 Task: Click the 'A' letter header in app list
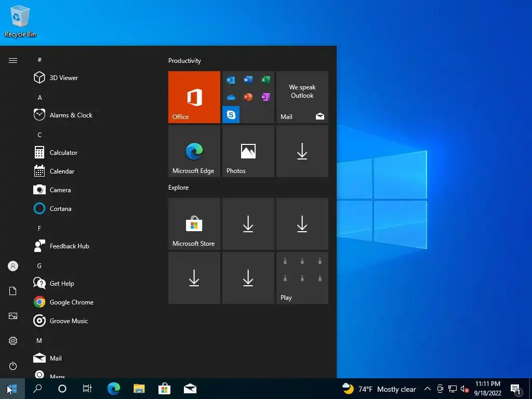pyautogui.click(x=39, y=97)
